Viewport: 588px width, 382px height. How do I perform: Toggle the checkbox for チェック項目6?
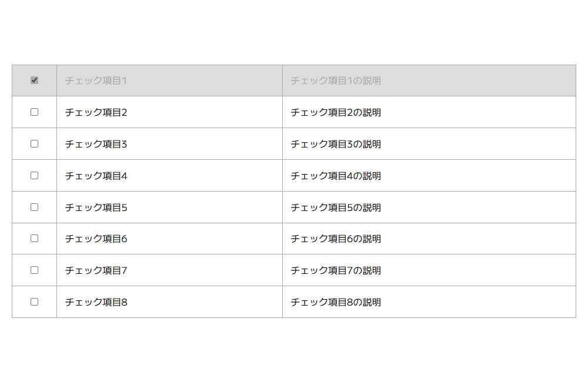[34, 239]
